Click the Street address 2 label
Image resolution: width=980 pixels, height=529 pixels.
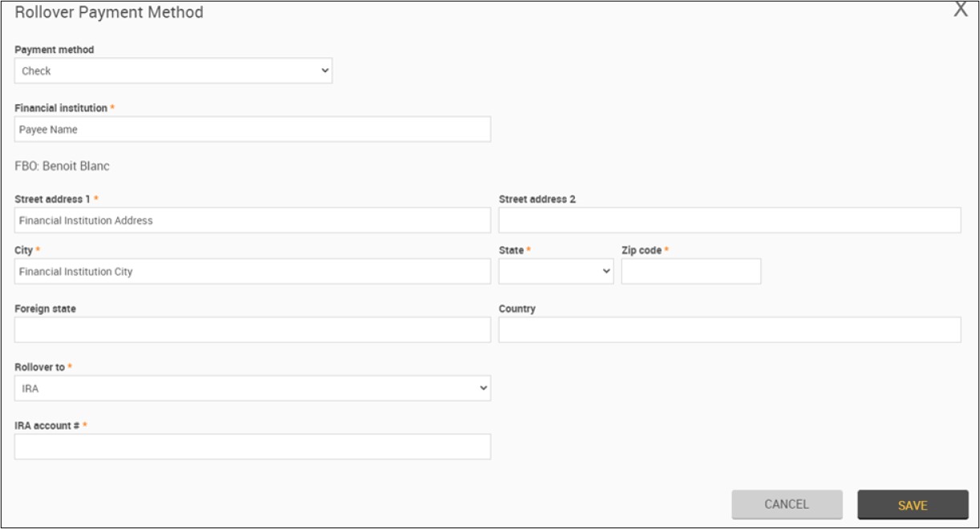[537, 199]
